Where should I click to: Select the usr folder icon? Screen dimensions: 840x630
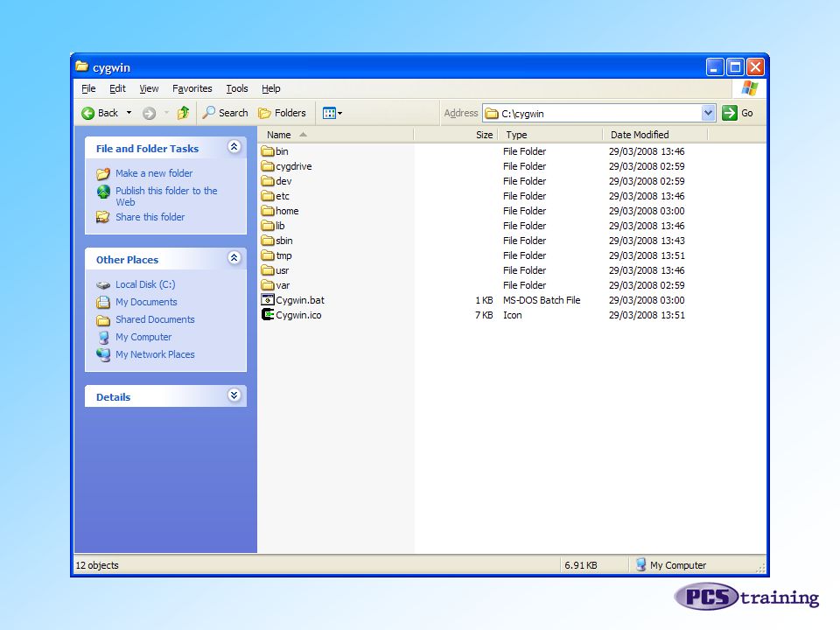pos(268,270)
